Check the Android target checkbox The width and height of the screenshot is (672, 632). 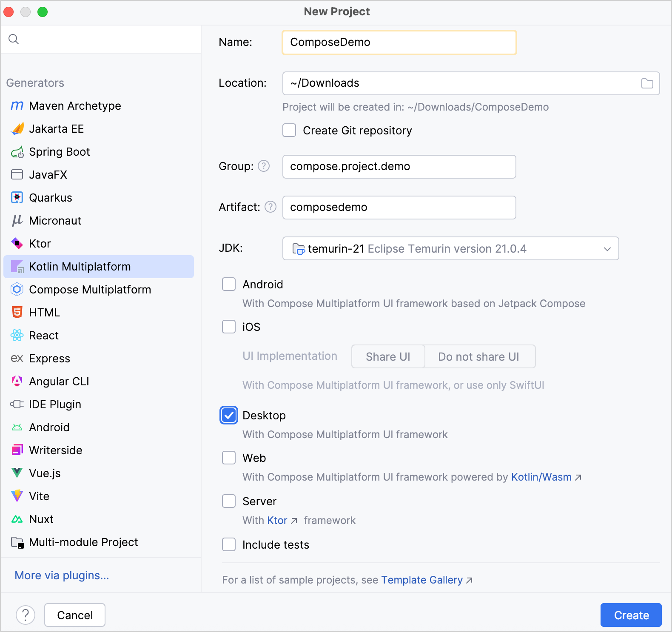point(229,284)
